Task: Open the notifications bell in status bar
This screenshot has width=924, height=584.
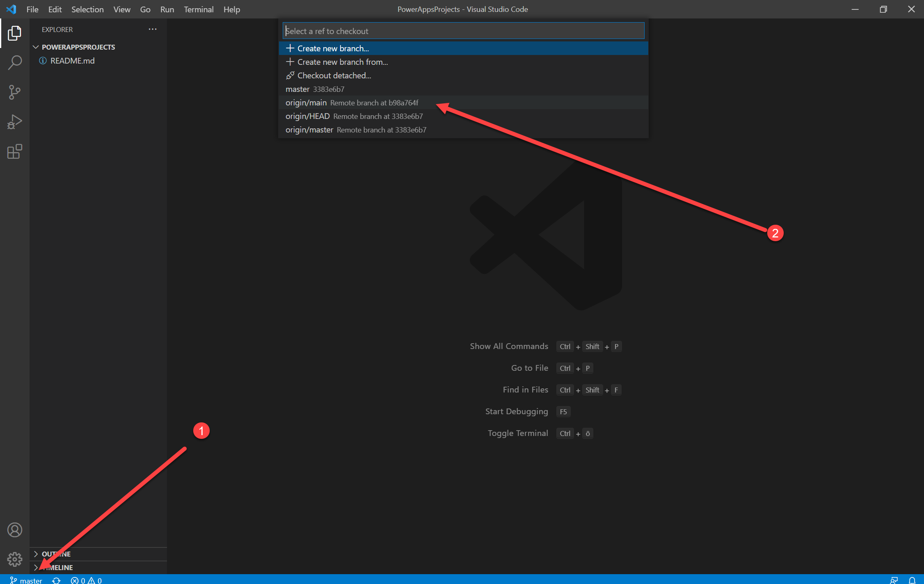Action: [912, 580]
